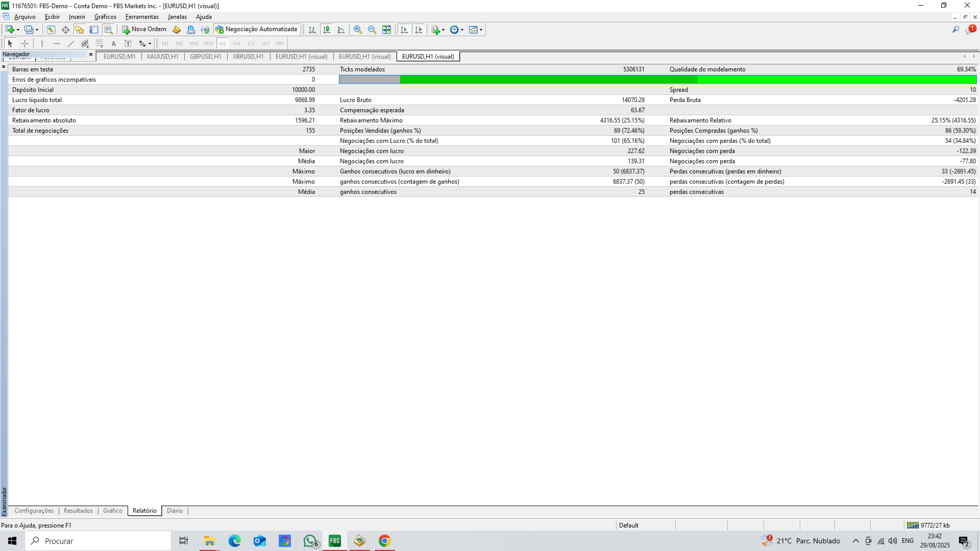Select the Fibonacci retracement tool
The height and width of the screenshot is (551, 980).
[x=100, y=43]
